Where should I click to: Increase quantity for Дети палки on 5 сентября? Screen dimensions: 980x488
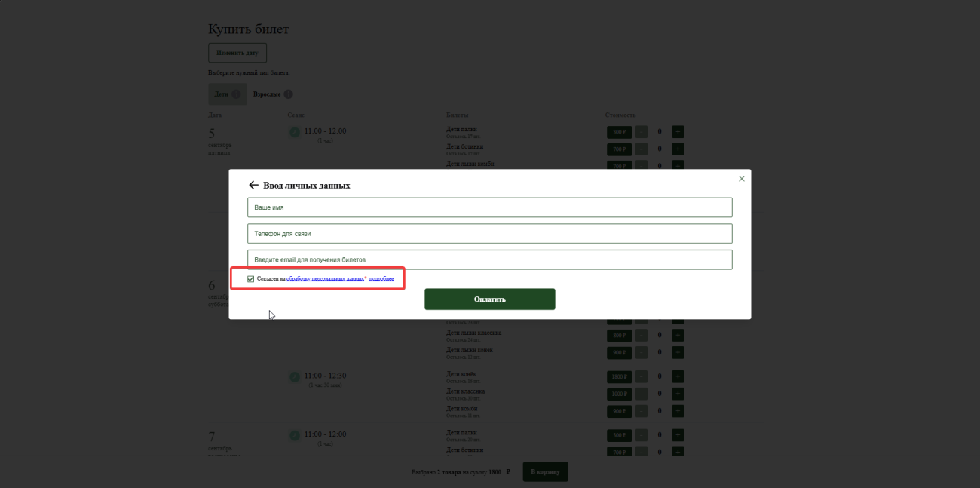tap(678, 132)
